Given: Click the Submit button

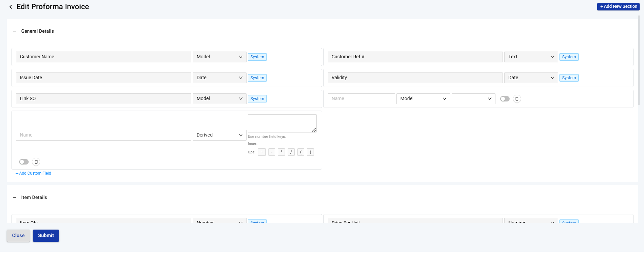Looking at the screenshot, I should point(46,236).
